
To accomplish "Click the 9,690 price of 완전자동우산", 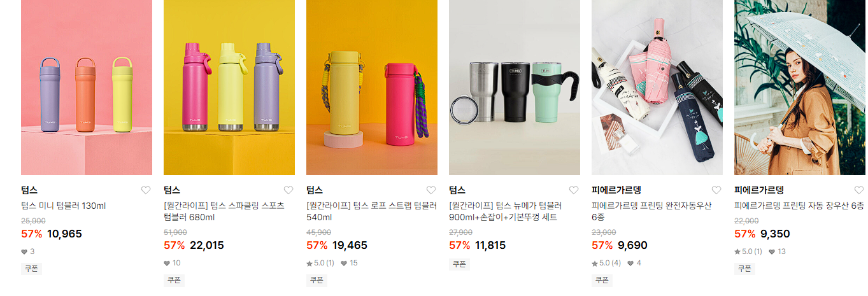I will 634,245.
